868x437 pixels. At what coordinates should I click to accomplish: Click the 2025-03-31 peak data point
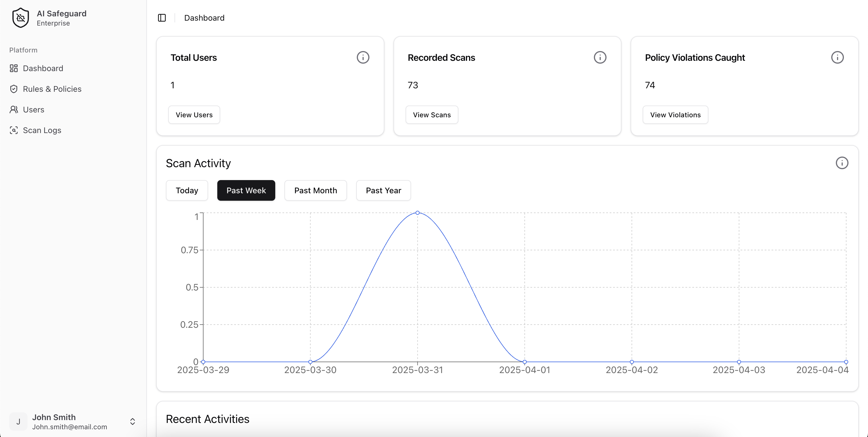(x=417, y=213)
